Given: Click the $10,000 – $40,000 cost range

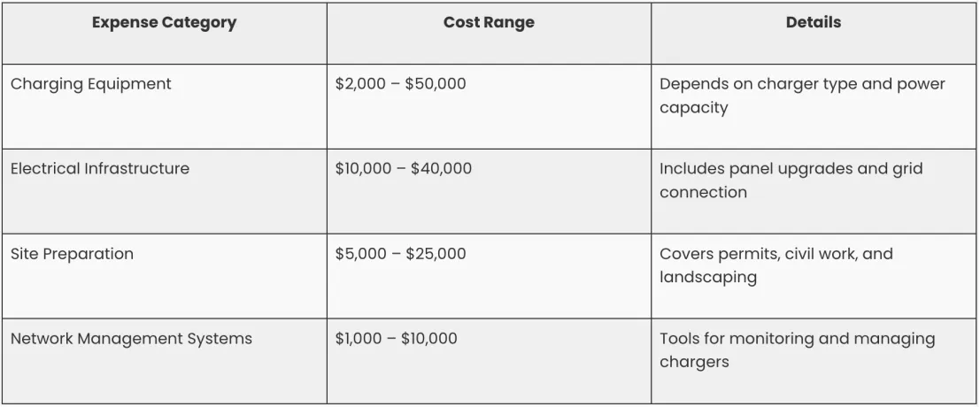Looking at the screenshot, I should click(404, 168).
